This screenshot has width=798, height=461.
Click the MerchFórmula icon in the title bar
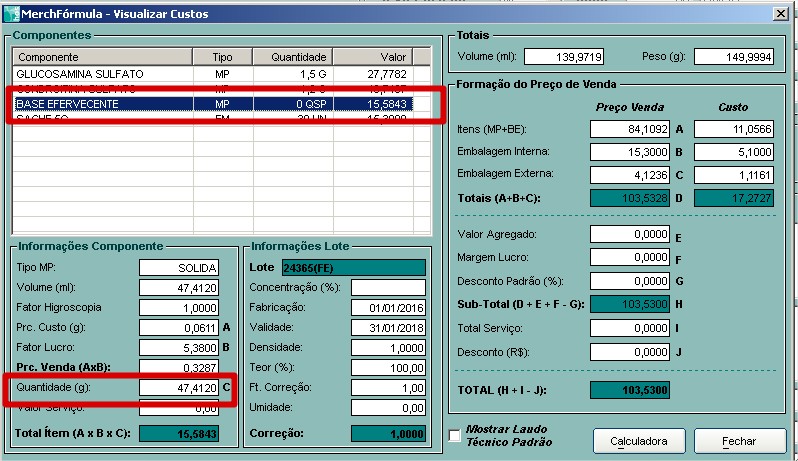(x=11, y=11)
